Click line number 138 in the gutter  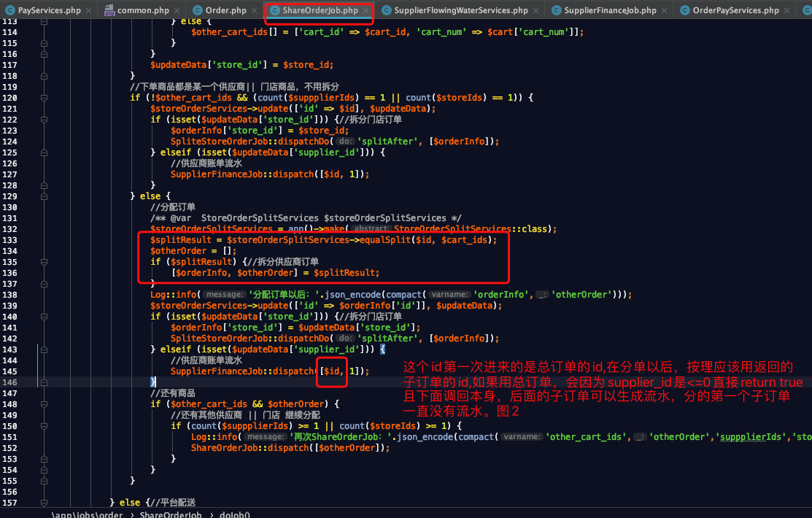[9, 295]
